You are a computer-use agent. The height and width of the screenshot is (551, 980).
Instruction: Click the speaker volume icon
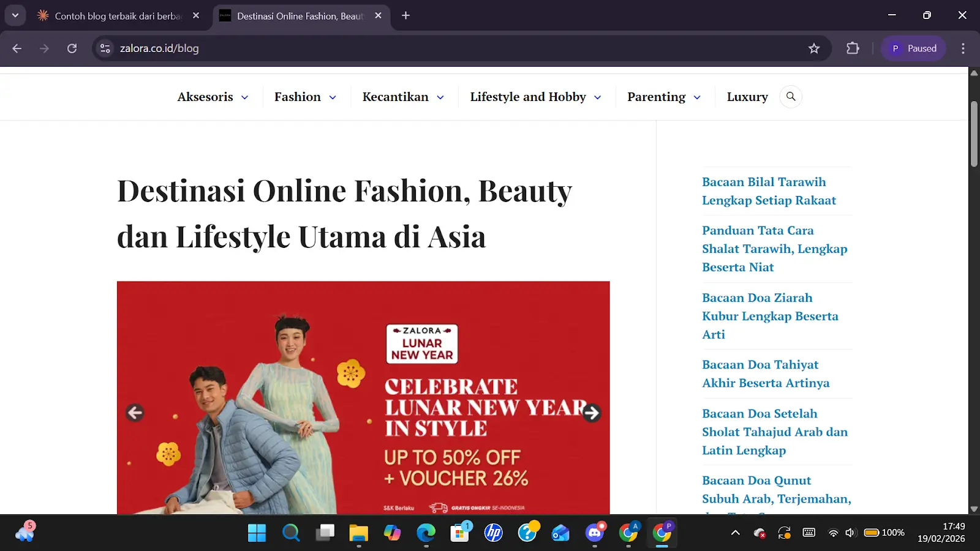(850, 533)
